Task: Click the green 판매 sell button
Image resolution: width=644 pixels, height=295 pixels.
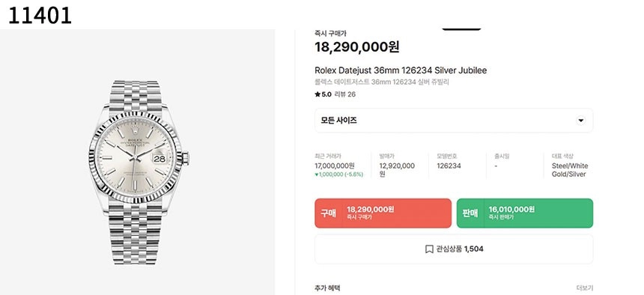Action: pyautogui.click(x=524, y=213)
